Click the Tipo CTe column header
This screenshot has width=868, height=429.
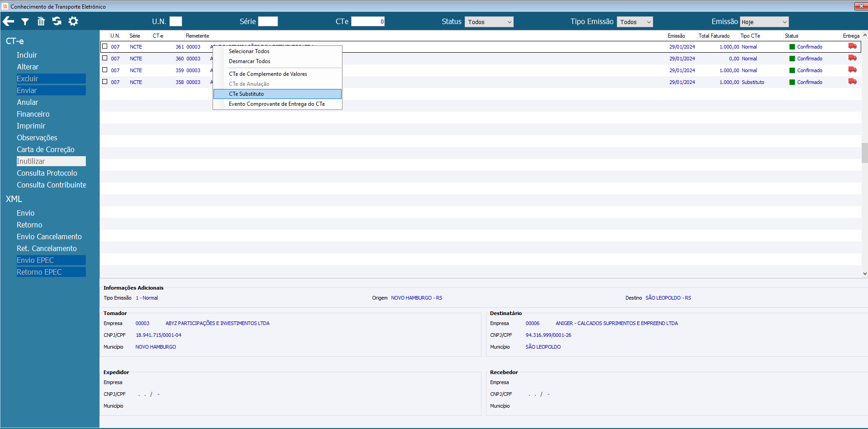(x=750, y=36)
